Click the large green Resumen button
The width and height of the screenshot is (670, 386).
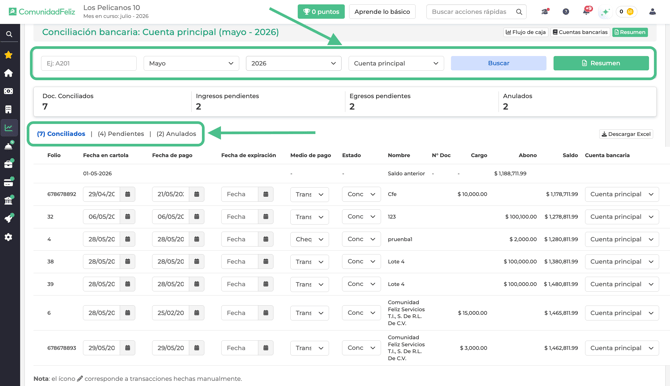601,63
